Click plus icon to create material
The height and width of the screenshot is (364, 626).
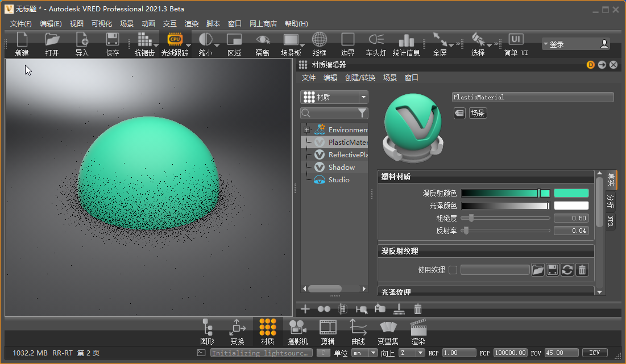point(305,309)
